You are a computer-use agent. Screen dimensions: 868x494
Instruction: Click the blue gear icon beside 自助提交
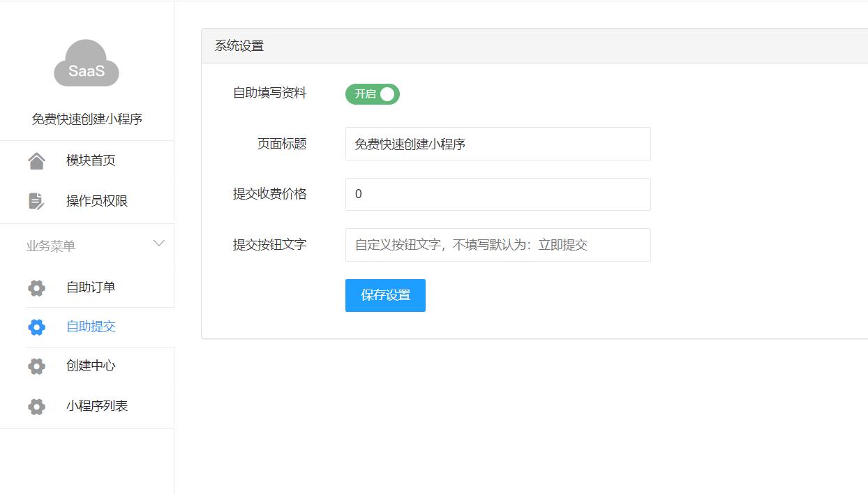click(36, 327)
